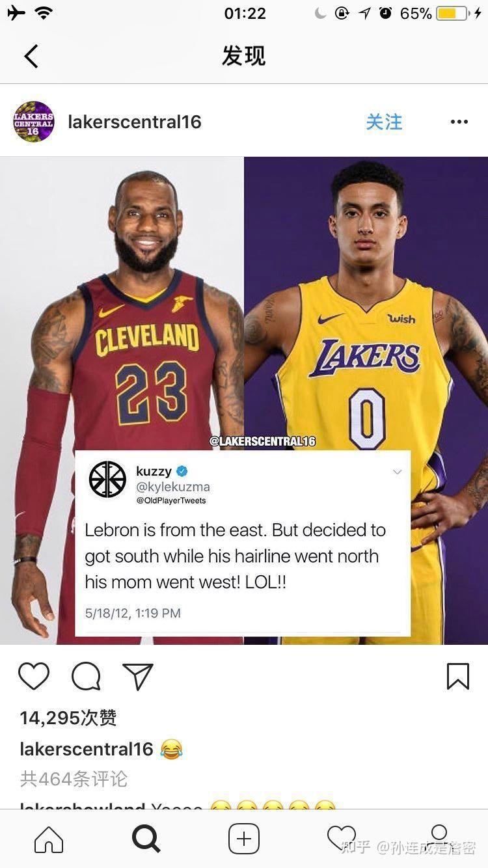Image resolution: width=488 pixels, height=868 pixels.
Task: View all 464 comments
Action: (74, 779)
